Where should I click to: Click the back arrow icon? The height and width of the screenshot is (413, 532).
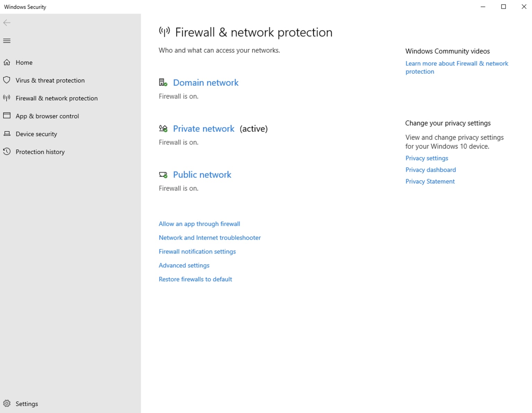[7, 23]
